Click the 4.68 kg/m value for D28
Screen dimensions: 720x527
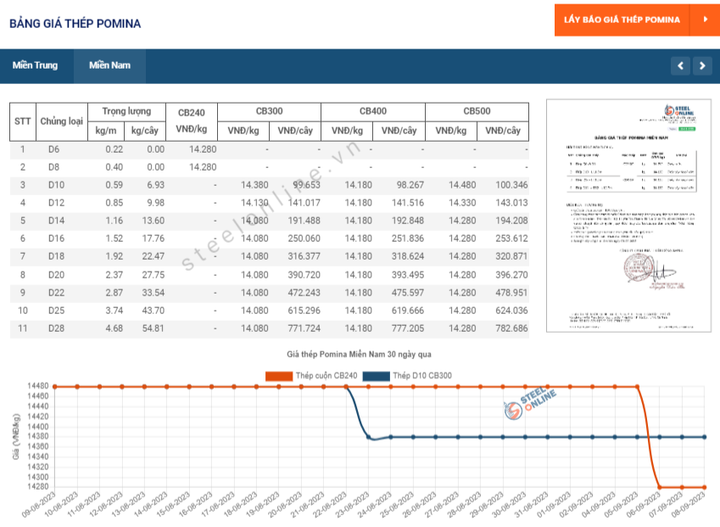tap(114, 329)
